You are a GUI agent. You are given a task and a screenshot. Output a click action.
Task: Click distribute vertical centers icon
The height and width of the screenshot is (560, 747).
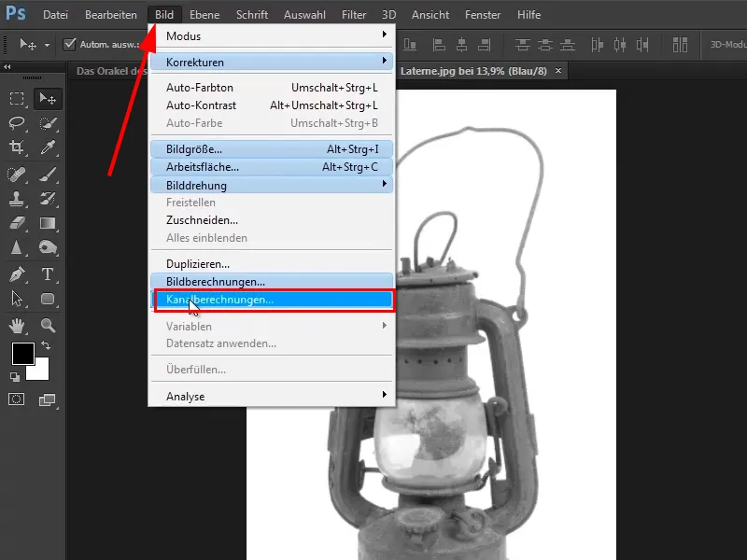(x=545, y=45)
